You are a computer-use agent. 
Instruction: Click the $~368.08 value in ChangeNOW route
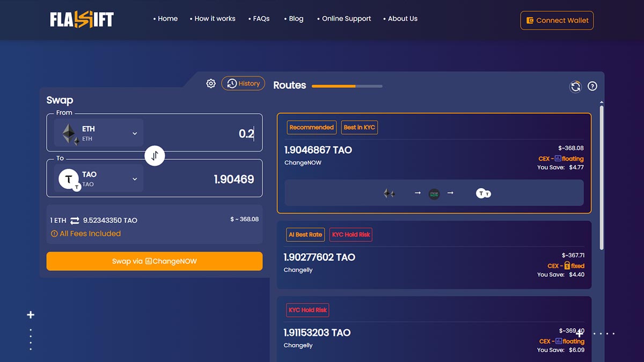pyautogui.click(x=571, y=149)
